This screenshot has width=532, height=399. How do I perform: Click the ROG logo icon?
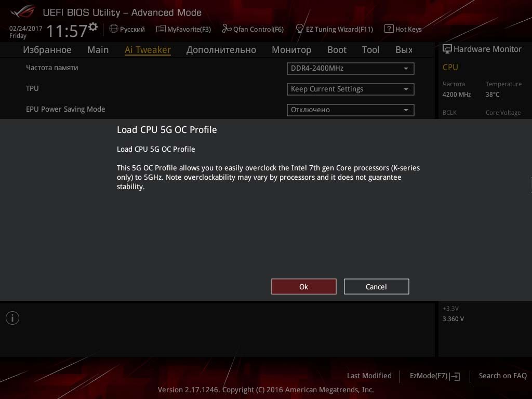point(22,11)
